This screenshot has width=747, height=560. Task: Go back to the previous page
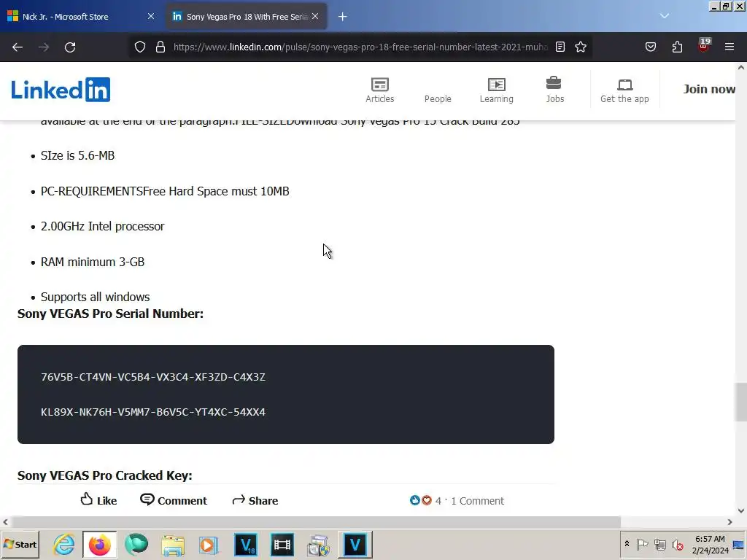click(18, 47)
